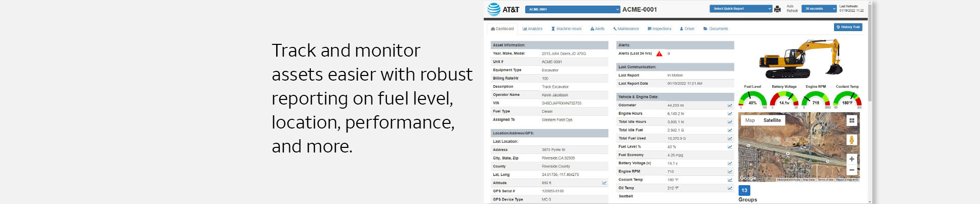The height and width of the screenshot is (204, 980).
Task: Open the map tilt grid icon
Action: 851,121
